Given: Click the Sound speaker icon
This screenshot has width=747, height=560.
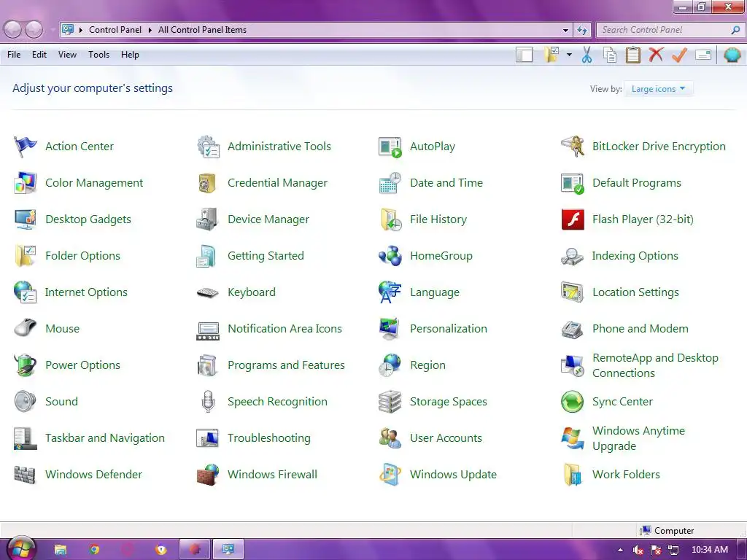Looking at the screenshot, I should [25, 402].
